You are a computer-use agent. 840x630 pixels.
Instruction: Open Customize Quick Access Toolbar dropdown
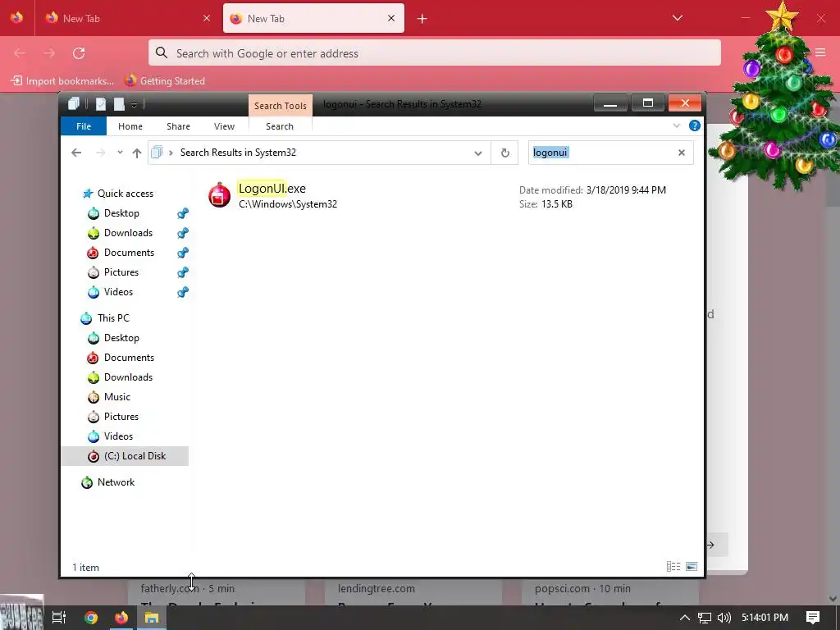click(x=134, y=104)
